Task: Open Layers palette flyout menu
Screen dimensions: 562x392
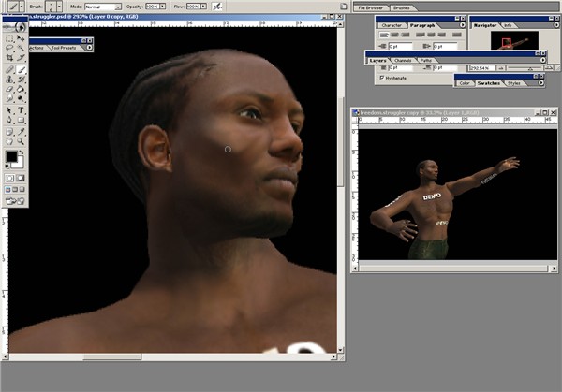Action: pyautogui.click(x=542, y=60)
